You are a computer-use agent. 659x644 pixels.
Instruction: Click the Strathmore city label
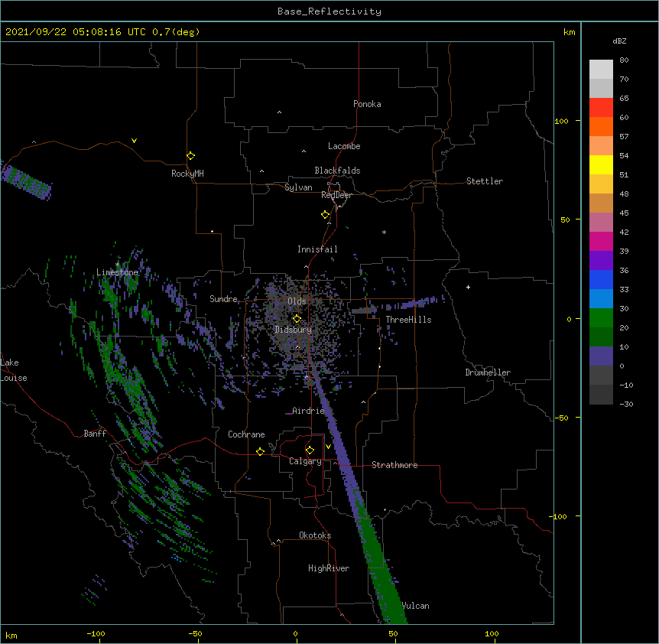(394, 465)
